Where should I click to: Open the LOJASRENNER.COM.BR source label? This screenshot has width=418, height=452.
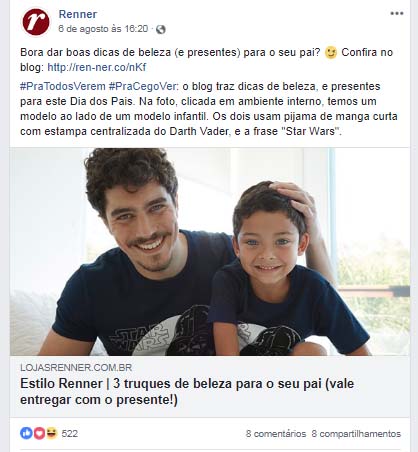(76, 367)
